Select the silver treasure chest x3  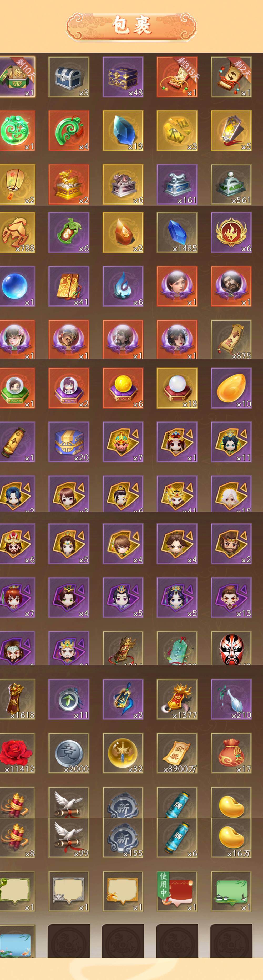click(x=69, y=77)
